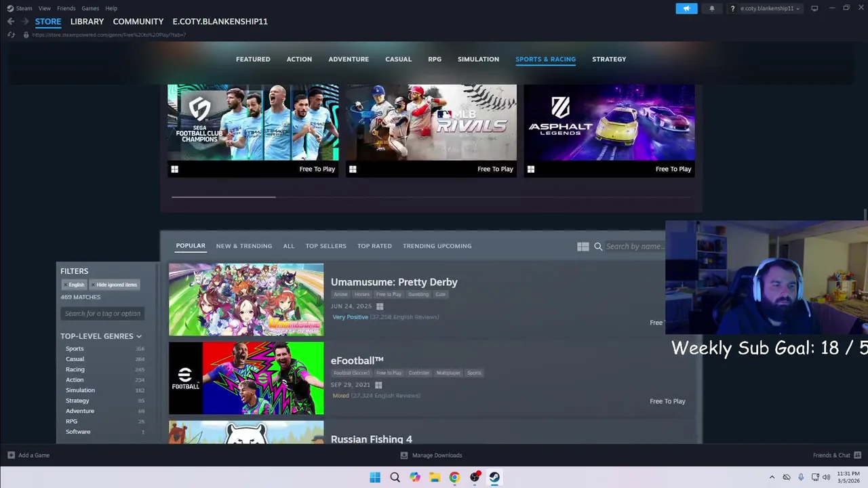Click the Steam taskbar icon
Image resolution: width=868 pixels, height=488 pixels.
(x=494, y=477)
